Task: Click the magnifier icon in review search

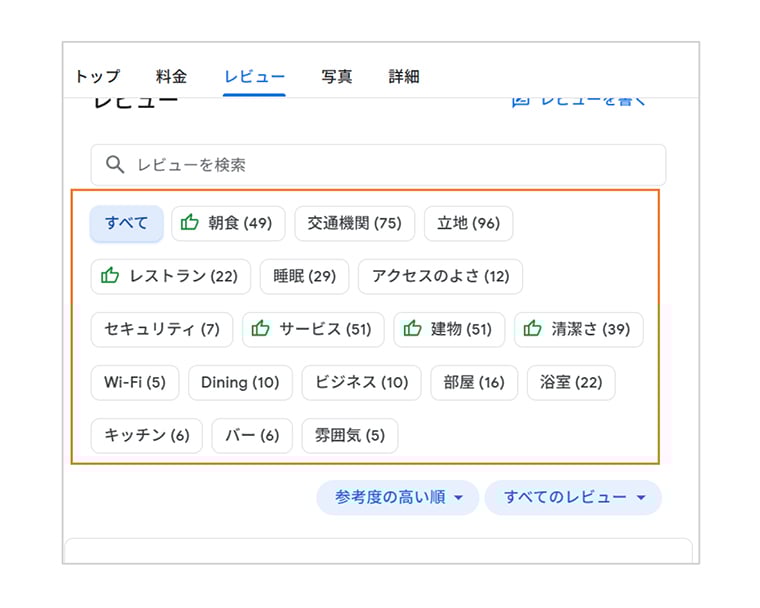Action: (x=116, y=165)
